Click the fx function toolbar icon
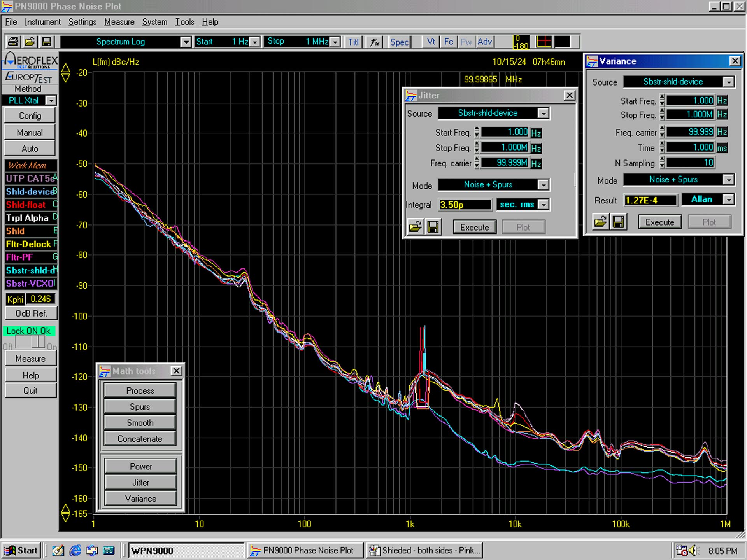Image resolution: width=747 pixels, height=560 pixels. pyautogui.click(x=375, y=42)
